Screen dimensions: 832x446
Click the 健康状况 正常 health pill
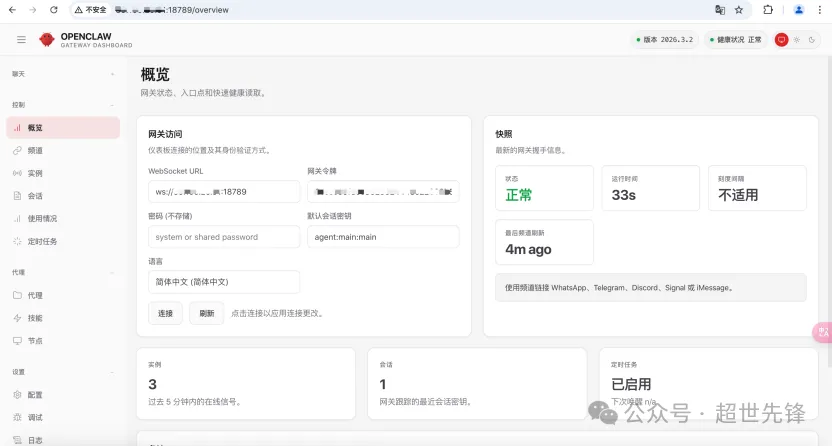click(735, 40)
